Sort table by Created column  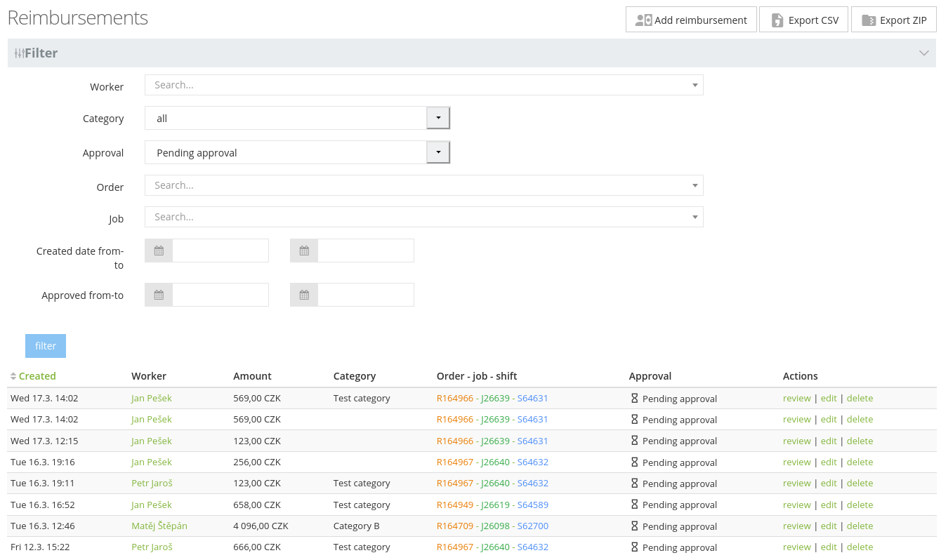click(x=37, y=376)
